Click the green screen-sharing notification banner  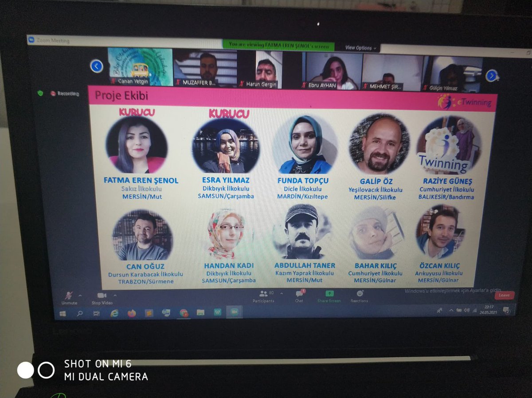(278, 45)
